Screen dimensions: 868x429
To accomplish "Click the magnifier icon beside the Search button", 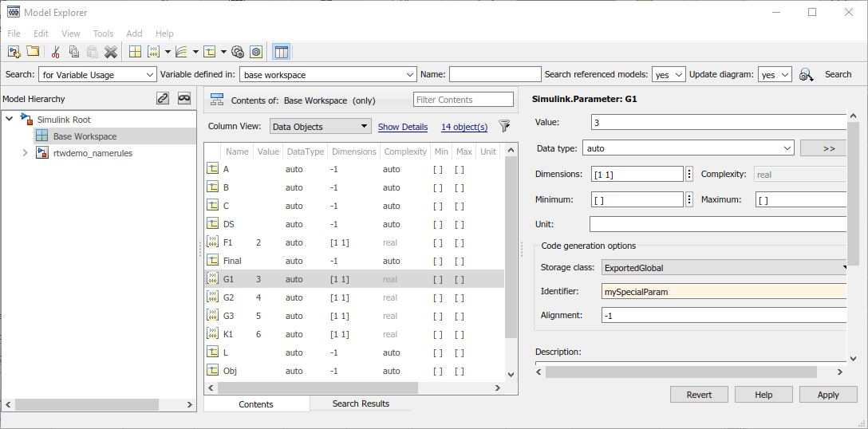I will 806,74.
